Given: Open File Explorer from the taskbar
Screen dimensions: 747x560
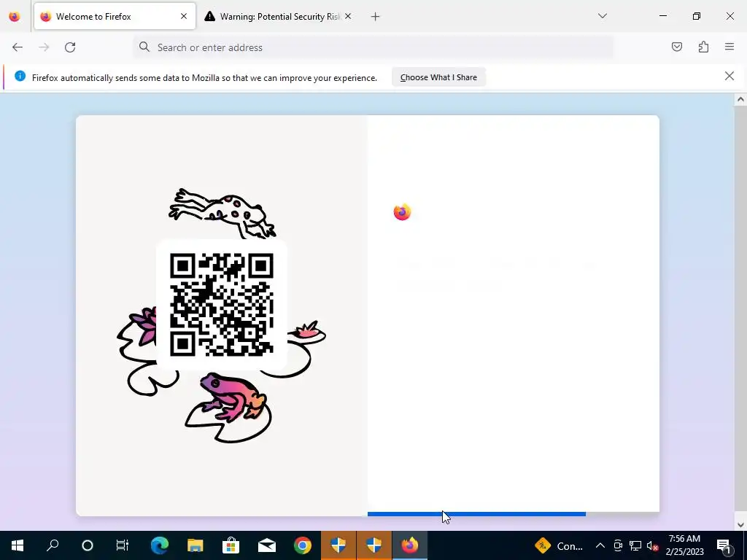Looking at the screenshot, I should (x=196, y=545).
